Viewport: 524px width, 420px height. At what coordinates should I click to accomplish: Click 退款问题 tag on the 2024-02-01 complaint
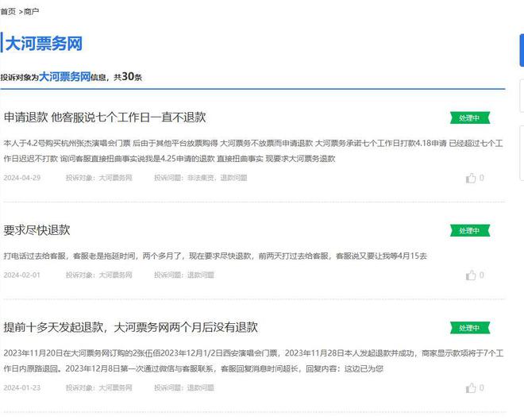click(x=201, y=276)
